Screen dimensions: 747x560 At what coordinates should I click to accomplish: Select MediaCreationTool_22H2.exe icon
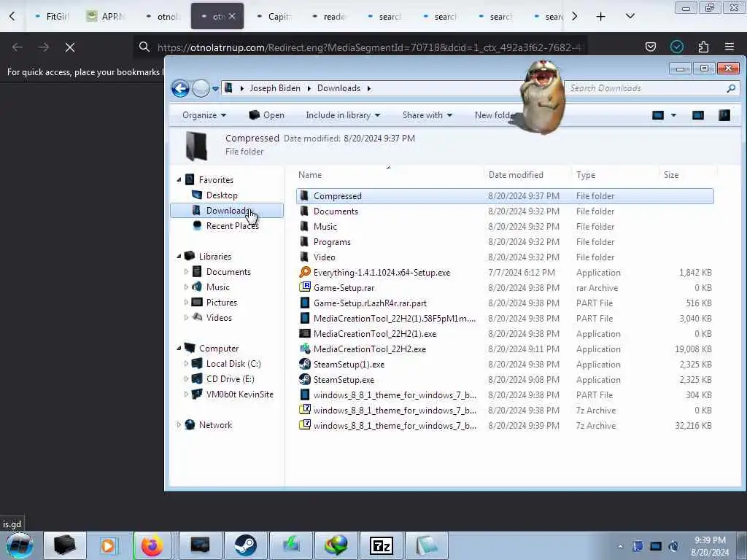pos(304,349)
